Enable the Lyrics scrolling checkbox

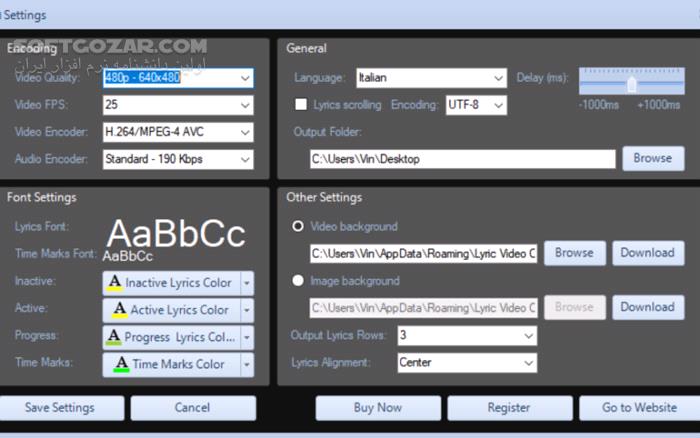click(x=300, y=104)
